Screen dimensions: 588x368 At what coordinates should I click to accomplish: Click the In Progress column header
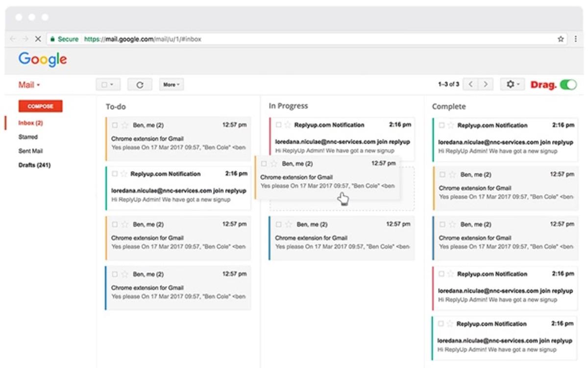(288, 106)
